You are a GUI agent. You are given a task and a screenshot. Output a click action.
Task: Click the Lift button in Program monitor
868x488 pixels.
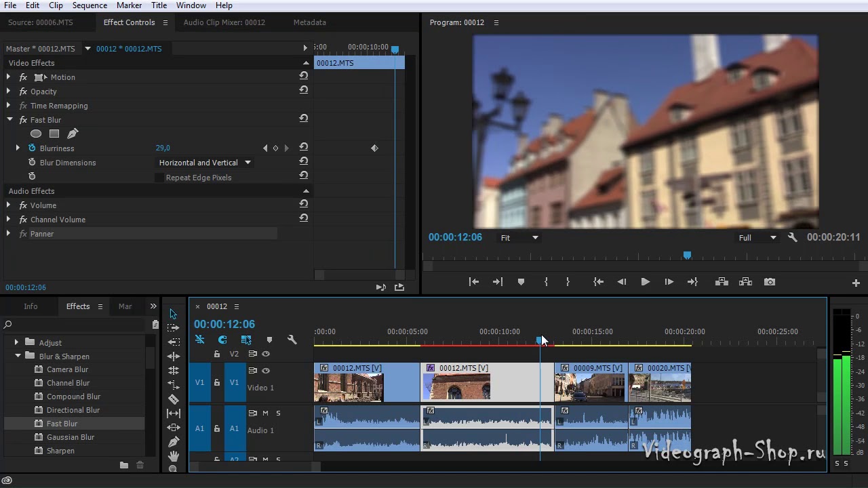722,282
